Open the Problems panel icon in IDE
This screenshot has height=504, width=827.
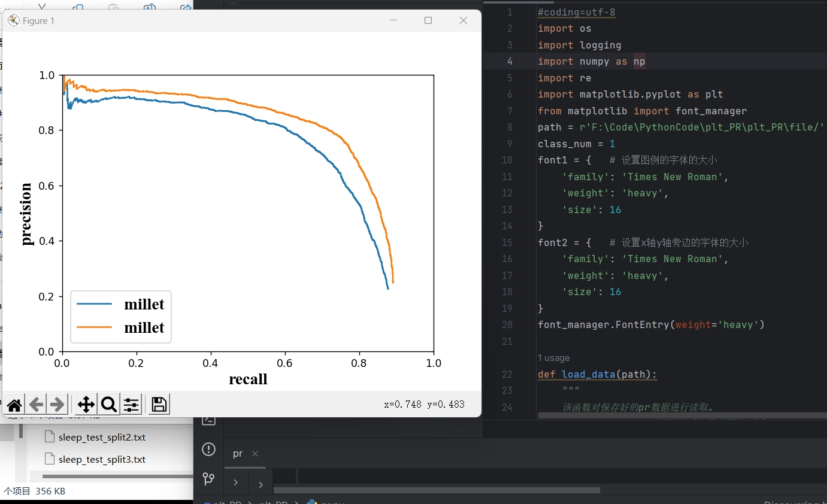[208, 449]
